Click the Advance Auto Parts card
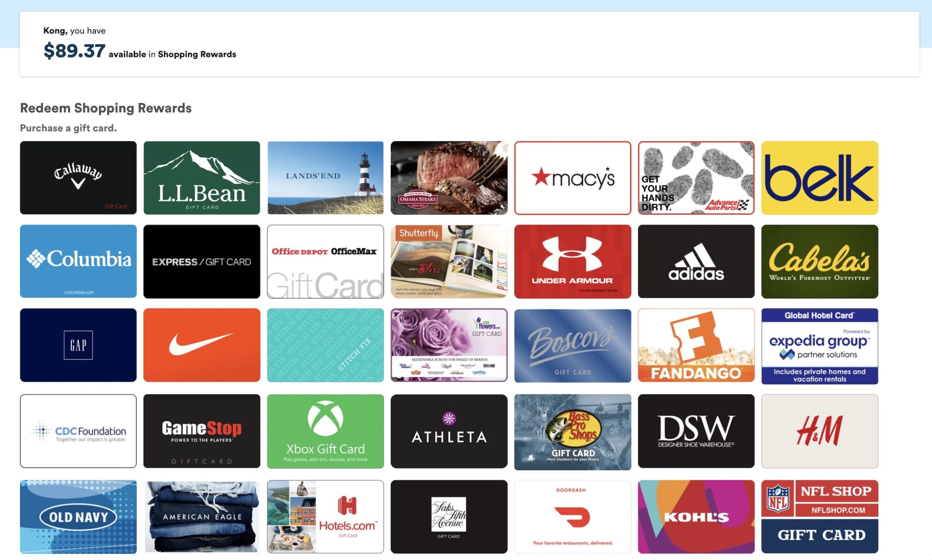 (x=696, y=178)
